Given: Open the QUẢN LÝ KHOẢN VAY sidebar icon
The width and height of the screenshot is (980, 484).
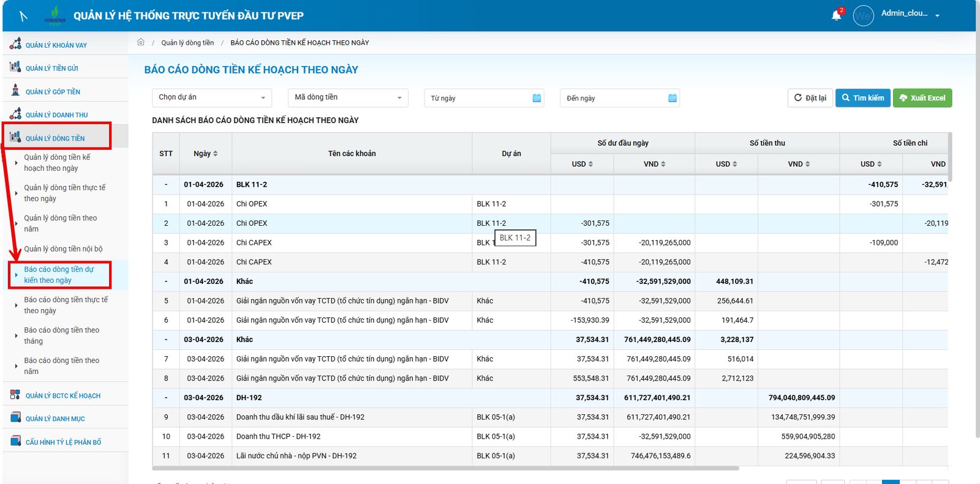Looking at the screenshot, I should (15, 44).
